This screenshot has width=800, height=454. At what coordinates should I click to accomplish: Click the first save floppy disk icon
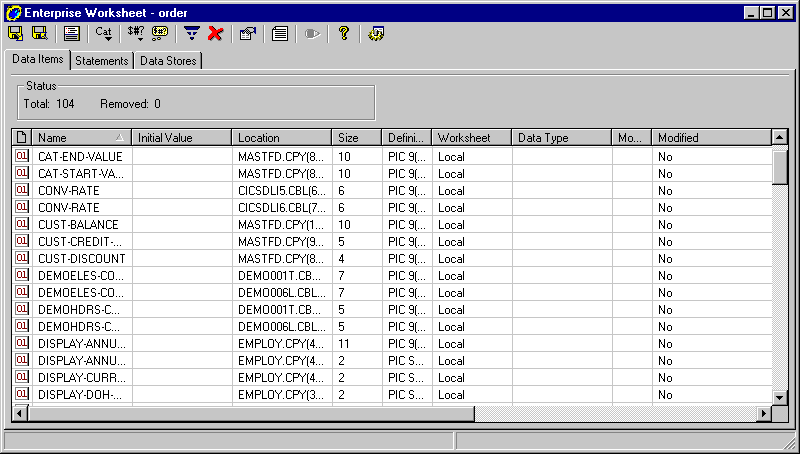(x=16, y=34)
